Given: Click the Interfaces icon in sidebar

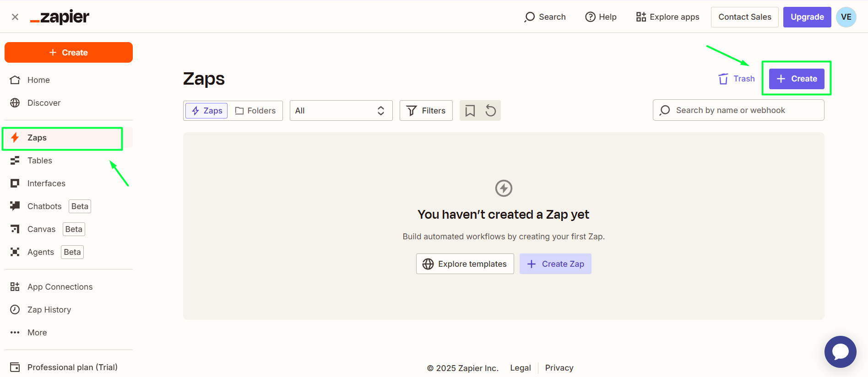Looking at the screenshot, I should point(15,183).
